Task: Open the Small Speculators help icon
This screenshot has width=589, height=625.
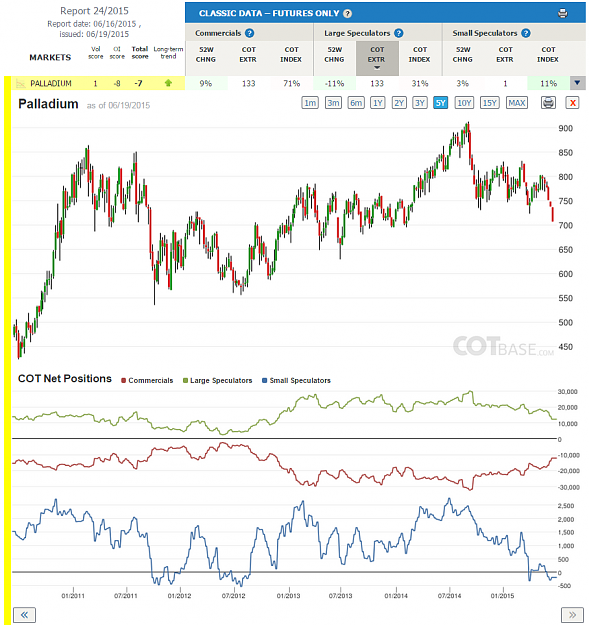Action: pyautogui.click(x=526, y=33)
